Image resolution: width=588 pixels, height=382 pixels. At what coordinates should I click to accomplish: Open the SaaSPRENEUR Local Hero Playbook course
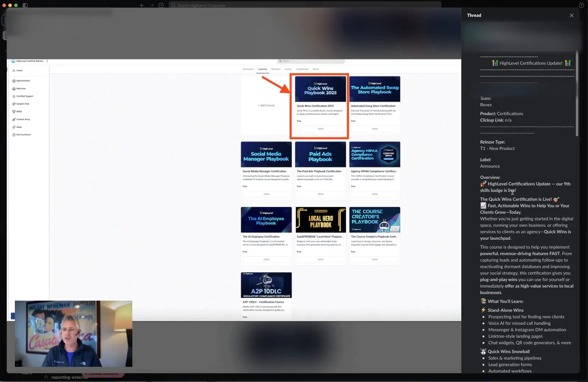320,260
